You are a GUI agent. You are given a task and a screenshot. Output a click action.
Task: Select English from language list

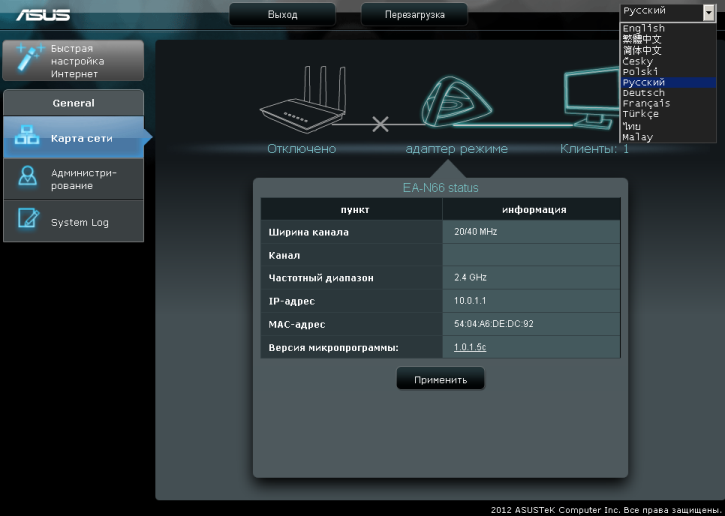tap(643, 28)
